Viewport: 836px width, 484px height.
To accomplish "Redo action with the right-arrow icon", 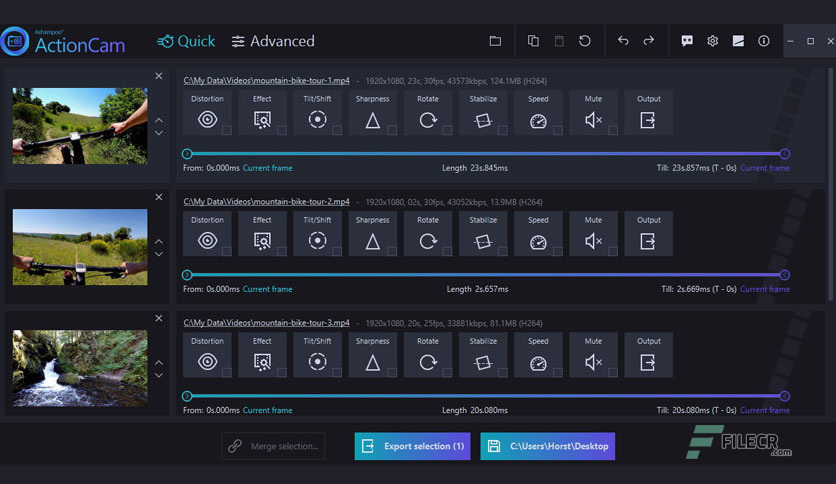I will 648,41.
